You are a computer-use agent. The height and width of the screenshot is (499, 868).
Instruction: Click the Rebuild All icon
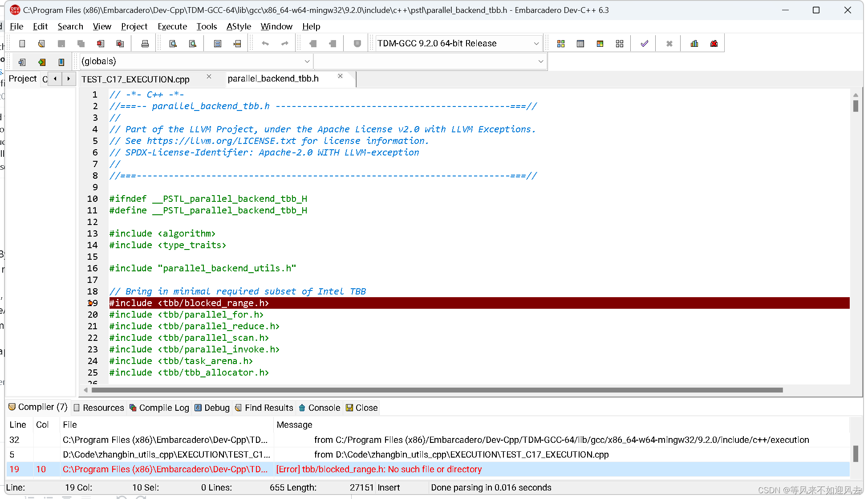coord(620,44)
